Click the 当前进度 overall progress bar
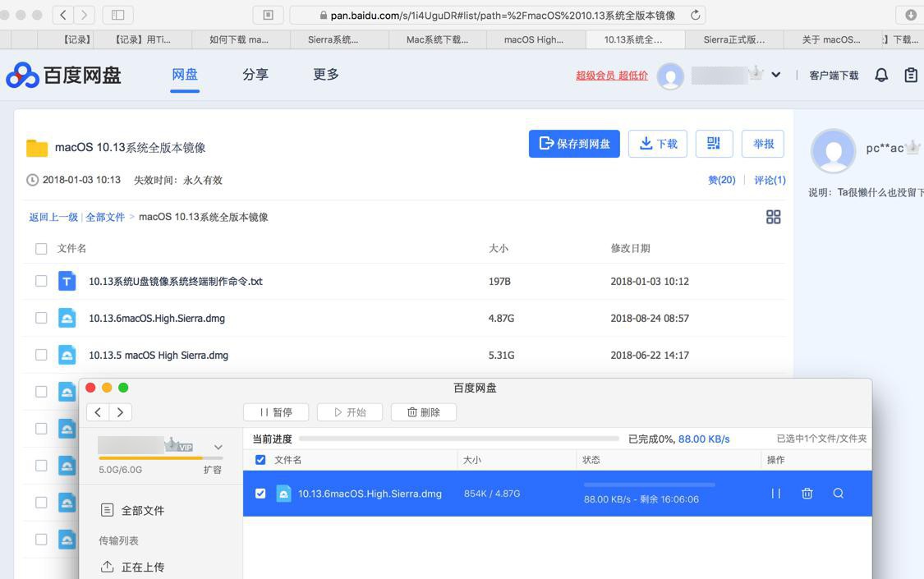Viewport: 924px width, 579px height. 459,439
